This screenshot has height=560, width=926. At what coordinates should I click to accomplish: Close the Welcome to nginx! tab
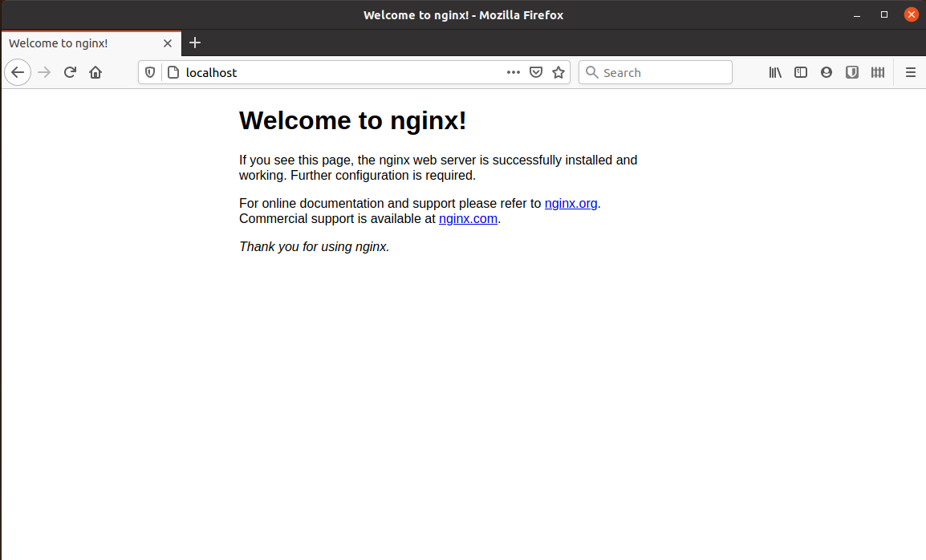pyautogui.click(x=168, y=43)
